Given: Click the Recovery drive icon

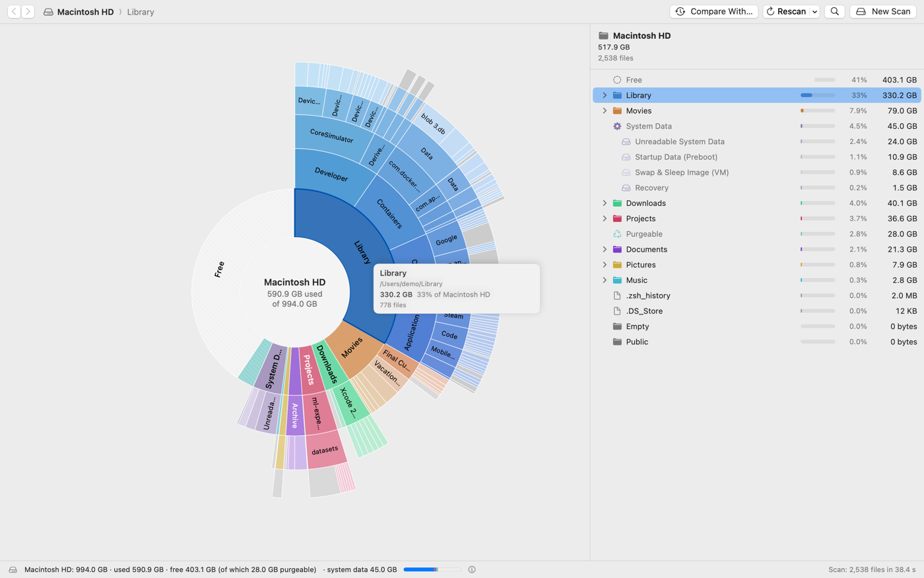Looking at the screenshot, I should pyautogui.click(x=626, y=188).
